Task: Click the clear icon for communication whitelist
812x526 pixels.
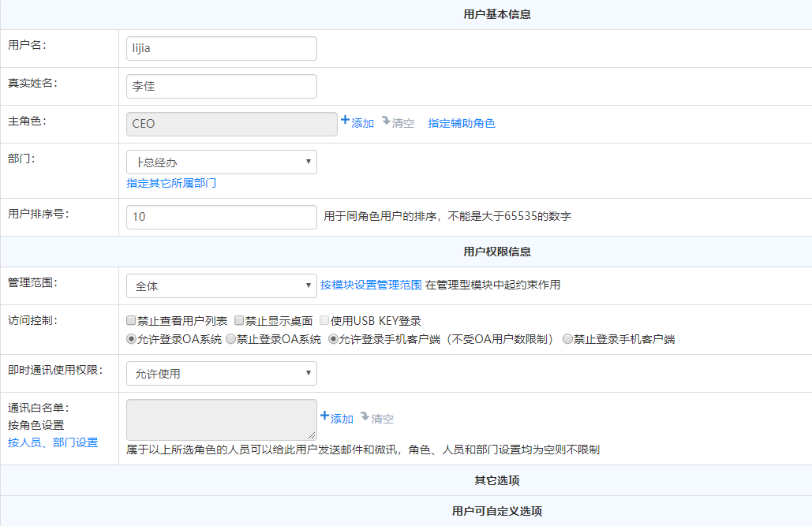Action: pos(365,416)
